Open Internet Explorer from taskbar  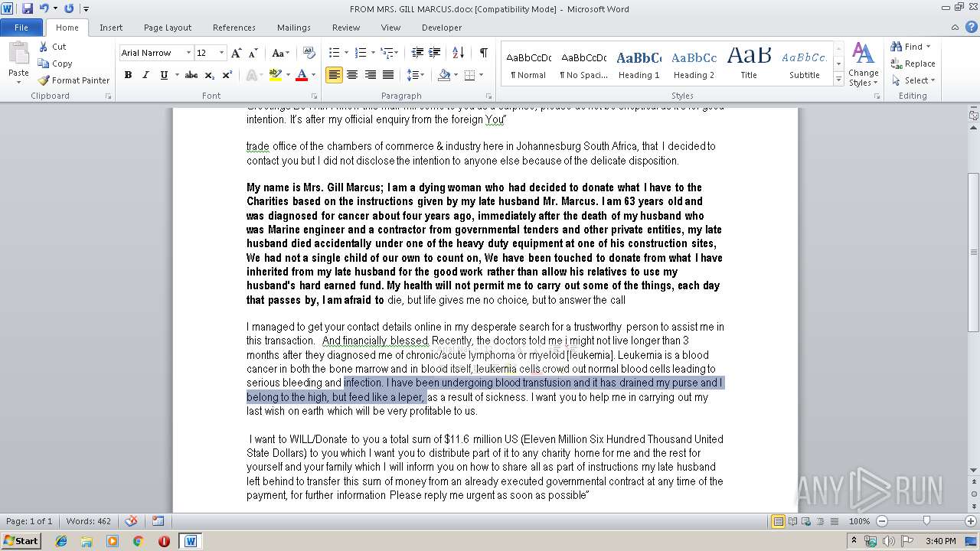61,541
